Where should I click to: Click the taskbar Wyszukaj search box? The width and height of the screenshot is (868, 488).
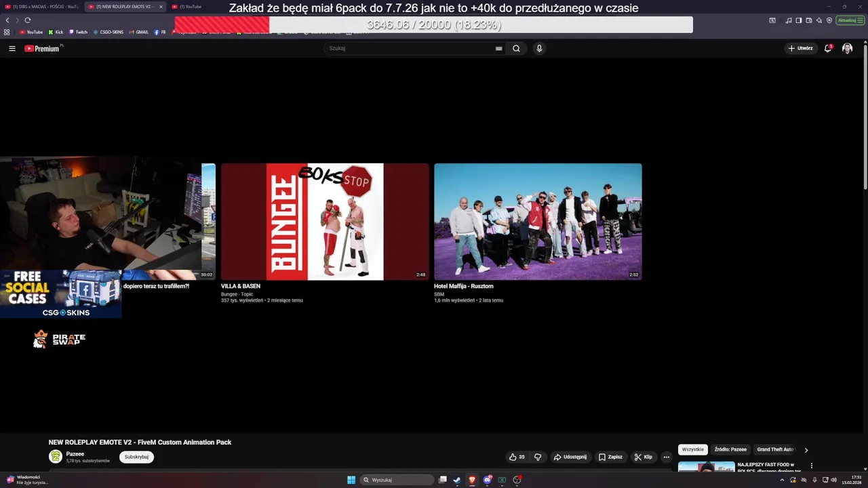pyautogui.click(x=397, y=480)
